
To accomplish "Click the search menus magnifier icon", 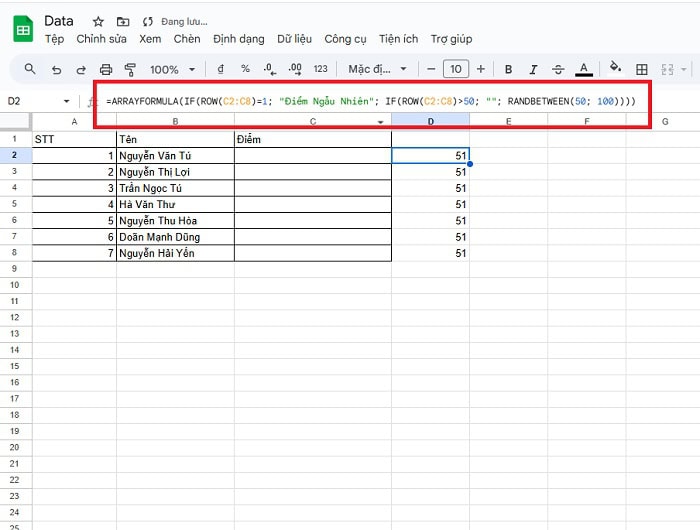I will [x=30, y=69].
